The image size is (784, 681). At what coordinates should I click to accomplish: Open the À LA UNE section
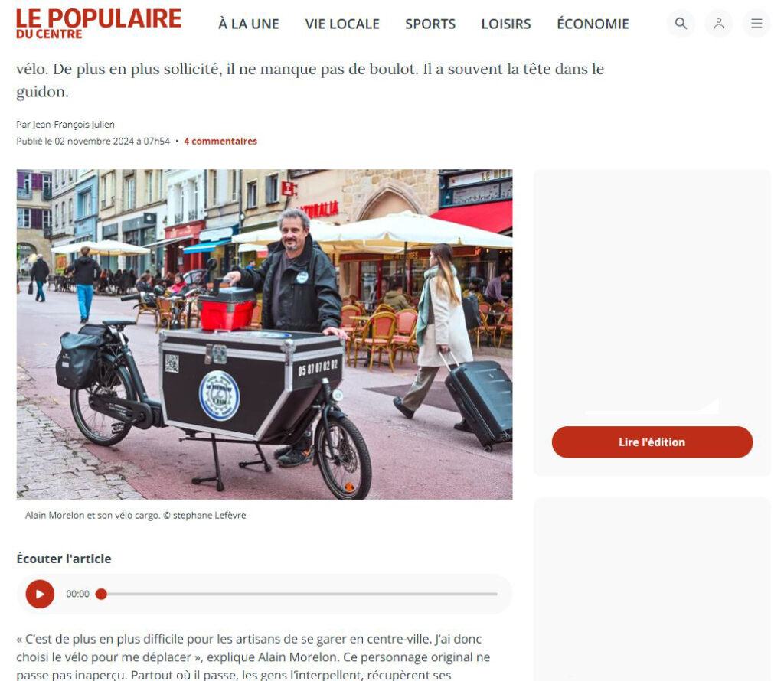pos(249,24)
